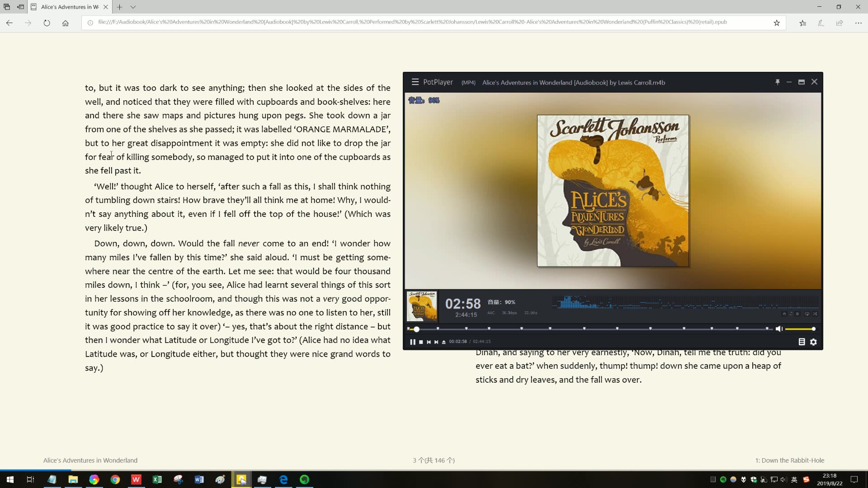Skip to previous chapter in PotPlayer
The image size is (868, 488).
(429, 342)
